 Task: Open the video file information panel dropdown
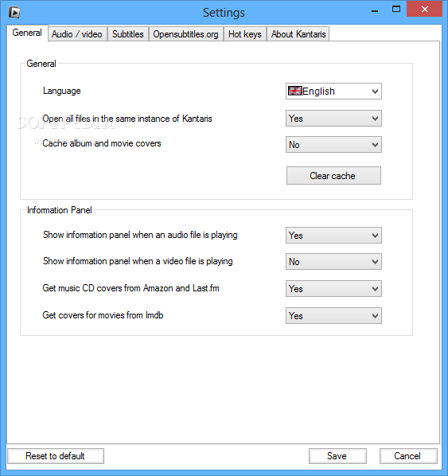pyautogui.click(x=333, y=262)
